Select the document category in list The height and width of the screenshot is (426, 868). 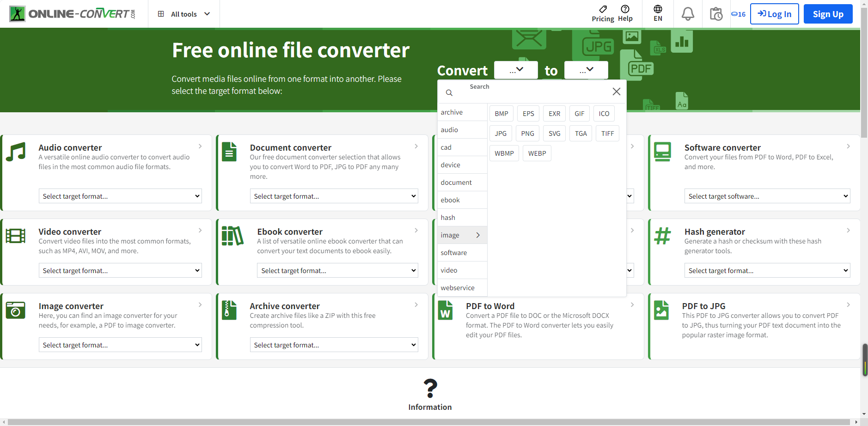click(456, 183)
